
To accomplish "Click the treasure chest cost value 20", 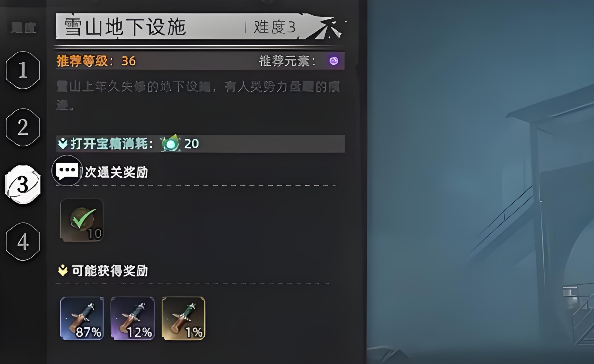I will [x=191, y=144].
